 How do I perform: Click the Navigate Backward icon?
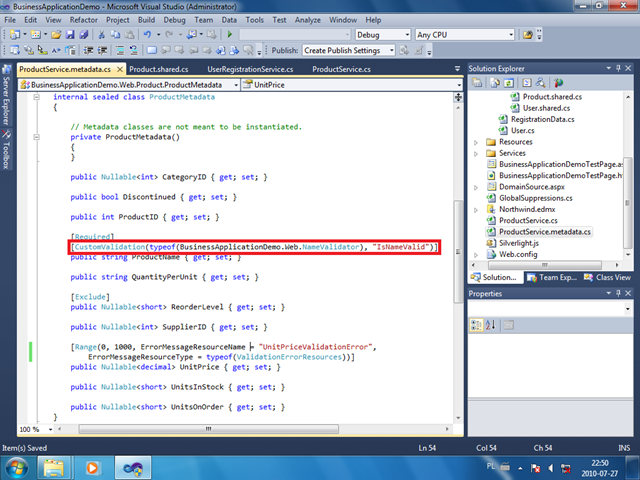point(191,35)
